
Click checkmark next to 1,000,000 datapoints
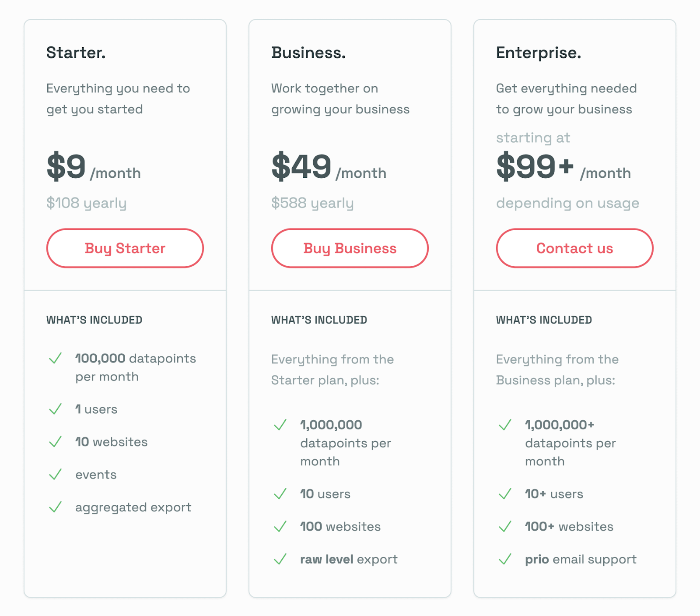280,425
